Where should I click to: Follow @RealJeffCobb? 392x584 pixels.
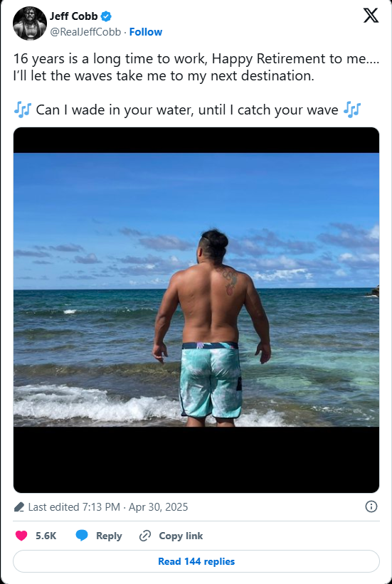[146, 32]
